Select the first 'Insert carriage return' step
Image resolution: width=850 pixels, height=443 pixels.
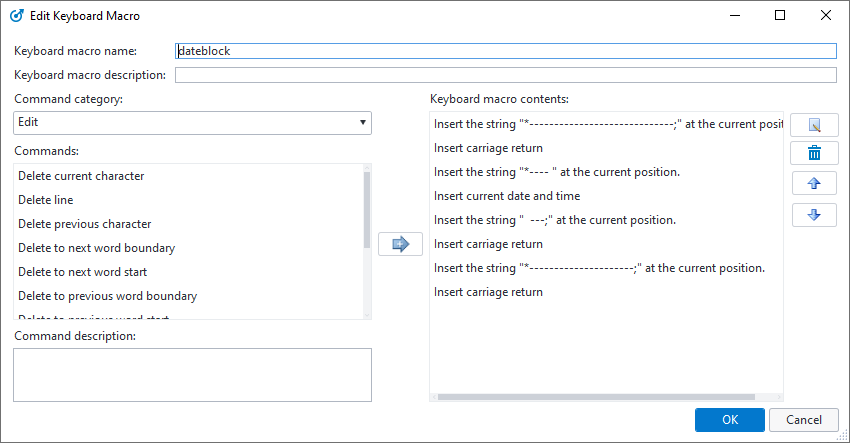(x=489, y=148)
